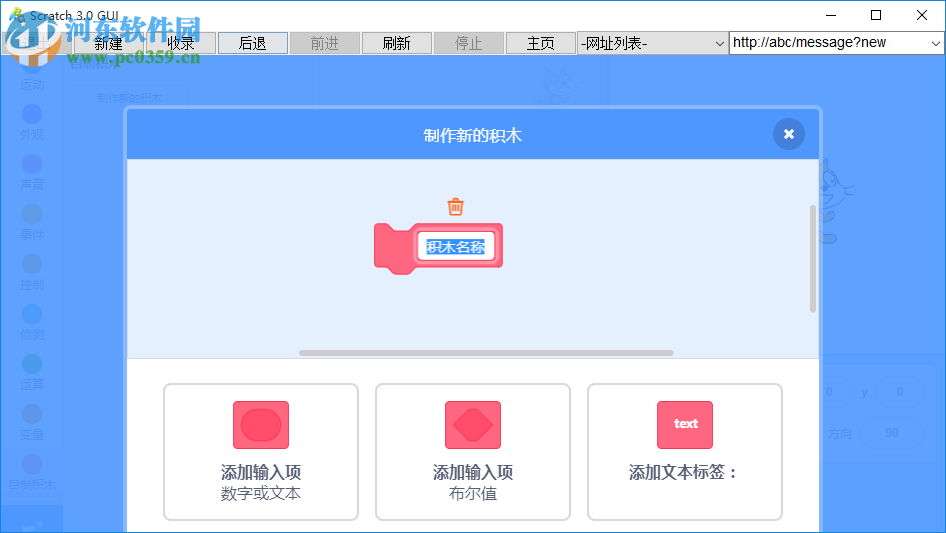This screenshot has width=946, height=533.
Task: Click the vertical scrollbar in dialog
Action: coord(813,259)
